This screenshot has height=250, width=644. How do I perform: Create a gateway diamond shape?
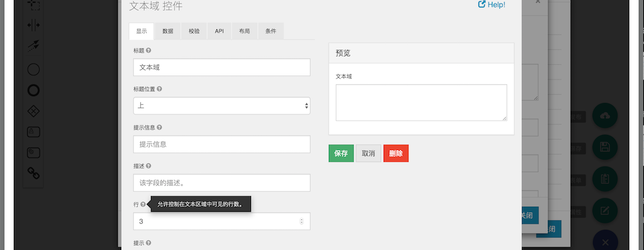point(33,111)
